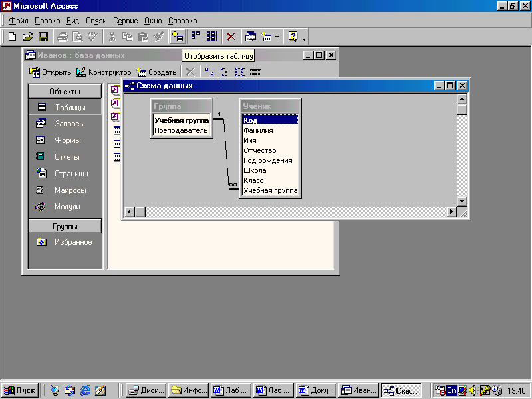Click the Show Direct Relationships icon
This screenshot has height=399, width=532.
(196, 37)
